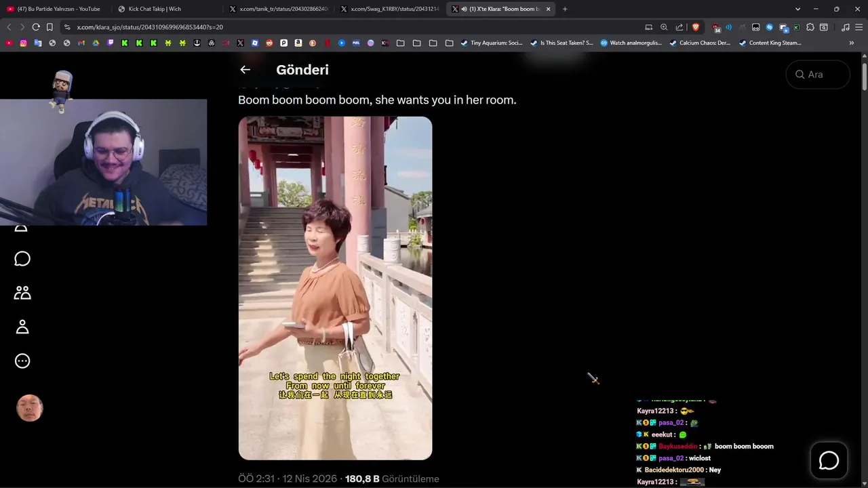Open Communities in the X left sidebar
The width and height of the screenshot is (868, 488).
pos(22,293)
